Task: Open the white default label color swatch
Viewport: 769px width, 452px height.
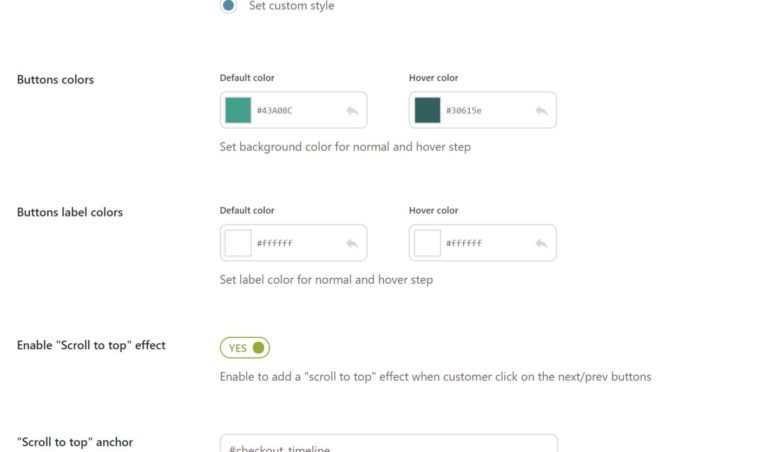Action: (238, 243)
